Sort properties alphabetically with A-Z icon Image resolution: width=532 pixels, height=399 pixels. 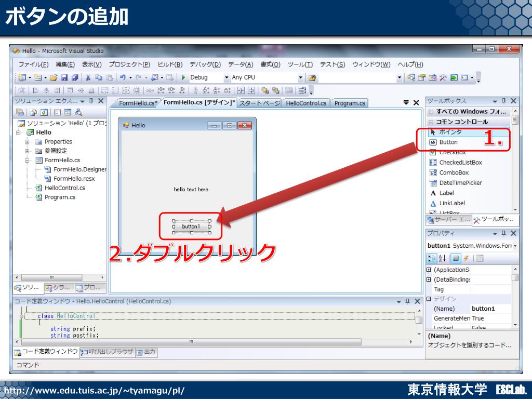(x=442, y=259)
